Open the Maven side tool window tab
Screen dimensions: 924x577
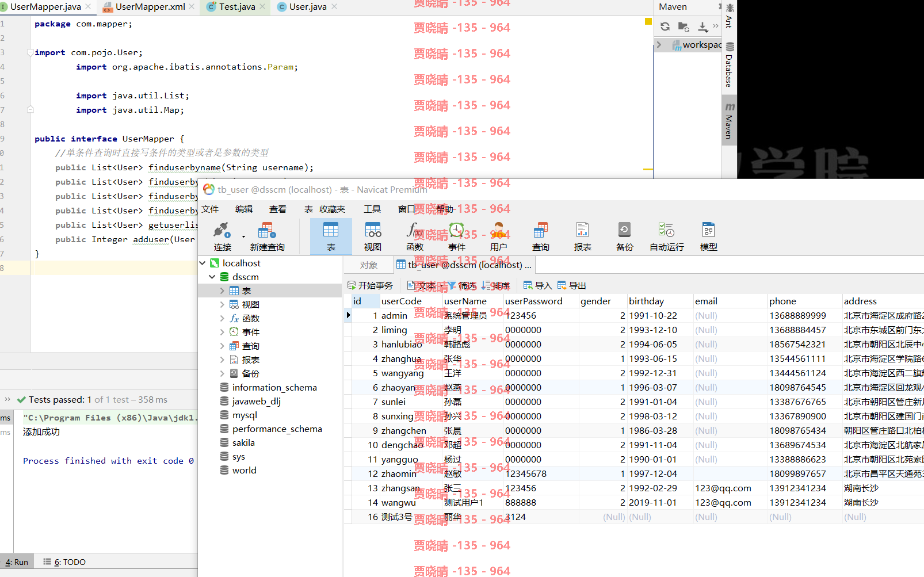tap(729, 121)
